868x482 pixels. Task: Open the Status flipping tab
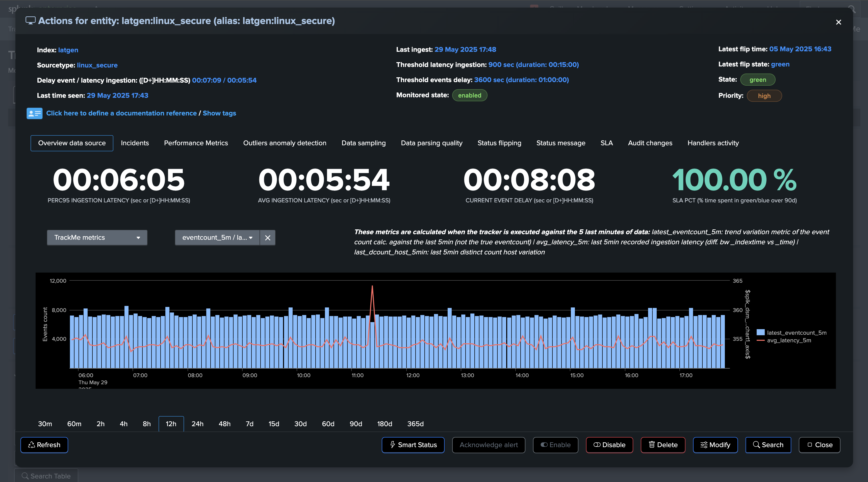pyautogui.click(x=499, y=143)
